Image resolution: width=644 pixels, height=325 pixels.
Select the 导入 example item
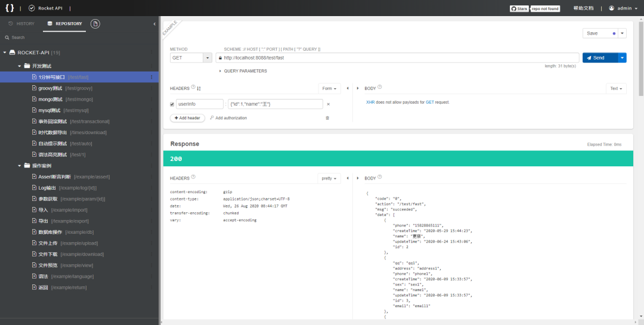tap(79, 211)
